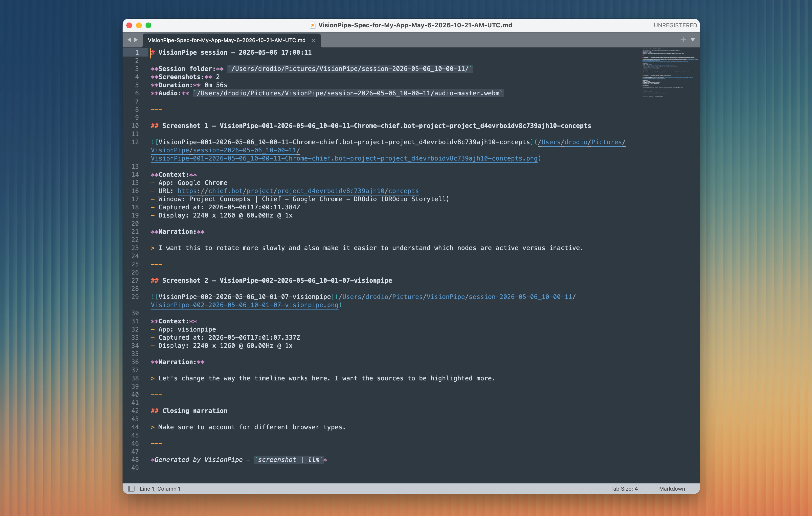The width and height of the screenshot is (812, 516).
Task: Select the VisionPipe-Spec-for-My-App tab
Action: point(227,40)
